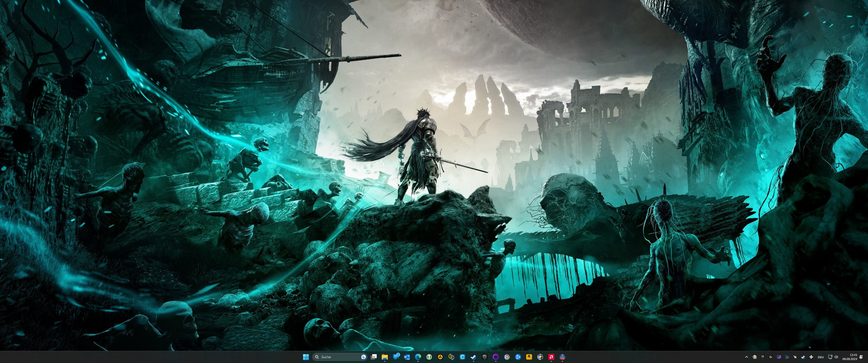Launch Ubisoft Connect from the taskbar
This screenshot has height=363, width=868.
[x=507, y=357]
